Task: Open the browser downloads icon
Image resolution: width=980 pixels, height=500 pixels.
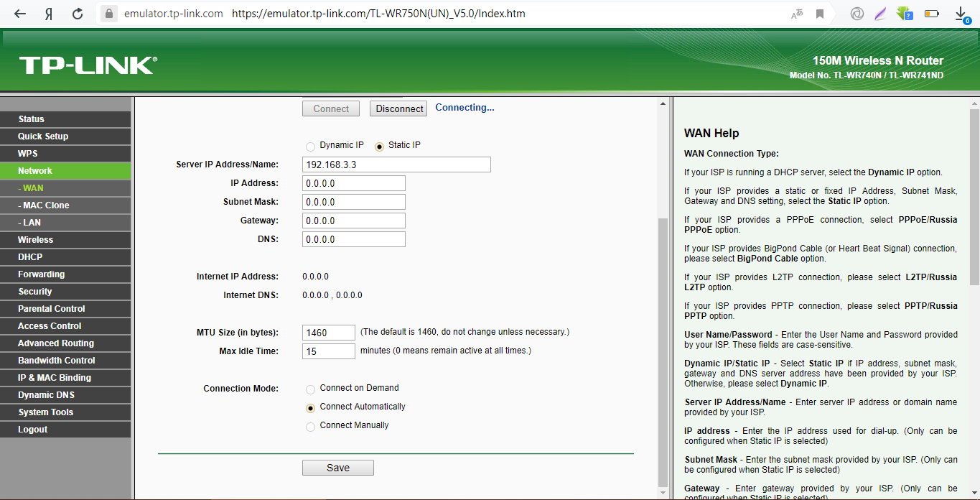Action: [961, 14]
